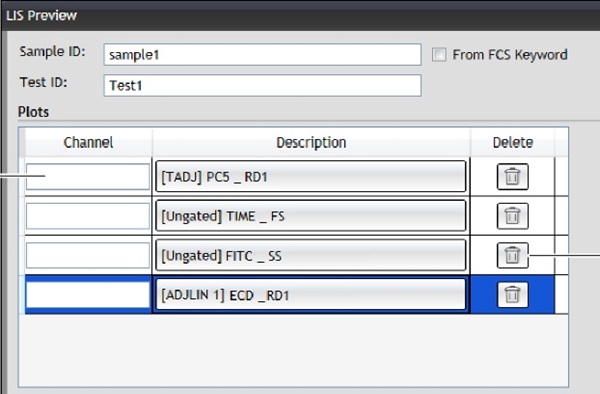Click the [ADJLIN 1] ECD _RD1 description
Image resolution: width=600 pixels, height=394 pixels.
point(311,295)
